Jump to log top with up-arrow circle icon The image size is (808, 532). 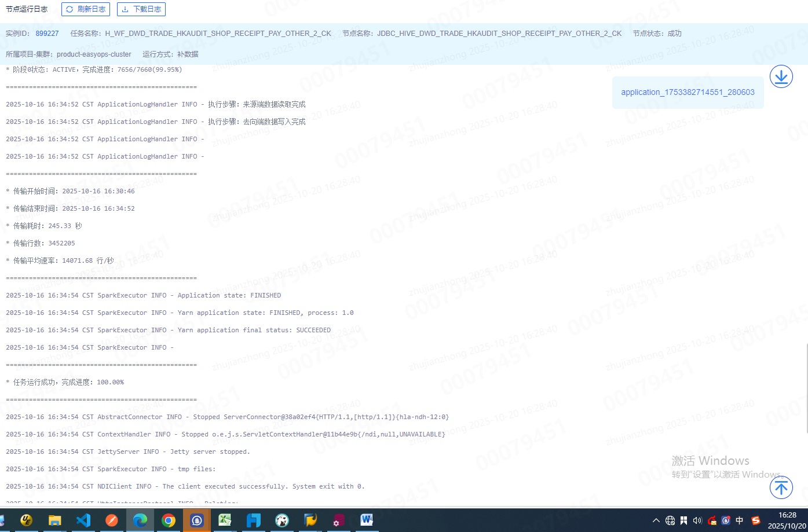pyautogui.click(x=781, y=487)
